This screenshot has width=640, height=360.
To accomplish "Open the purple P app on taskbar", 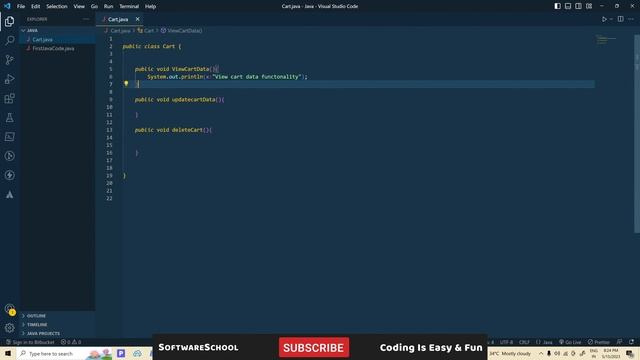I will coord(121,353).
